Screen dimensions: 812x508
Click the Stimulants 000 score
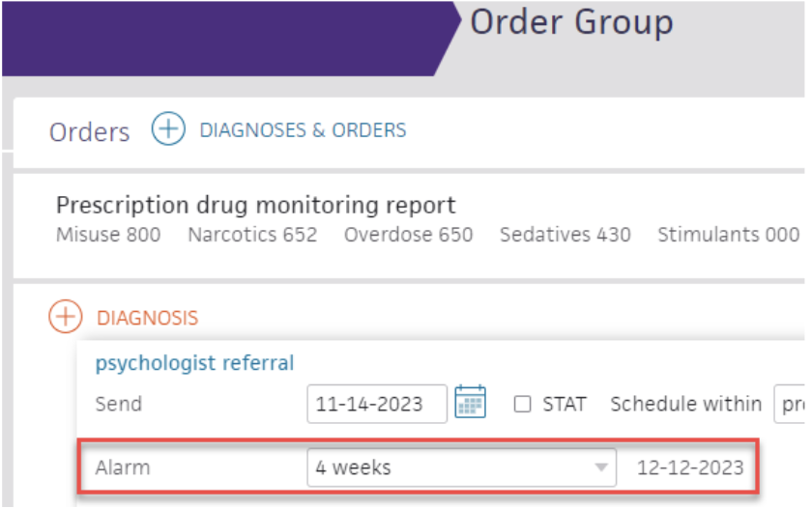click(728, 235)
